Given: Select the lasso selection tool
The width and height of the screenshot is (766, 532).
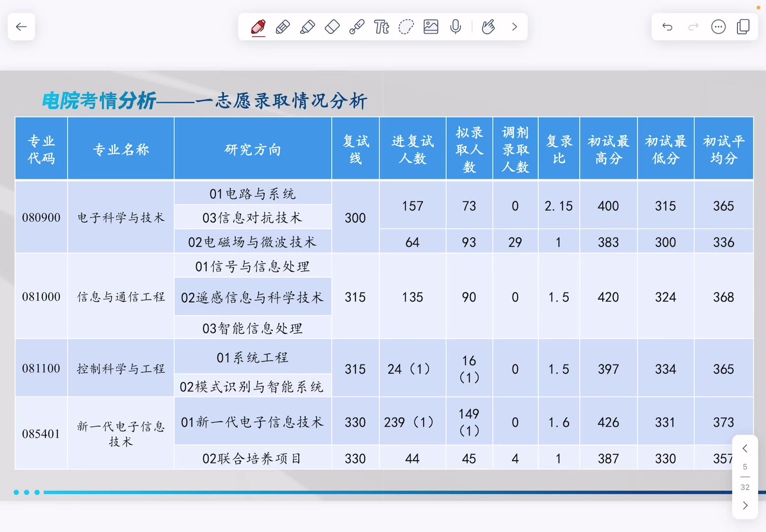Looking at the screenshot, I should pos(406,27).
